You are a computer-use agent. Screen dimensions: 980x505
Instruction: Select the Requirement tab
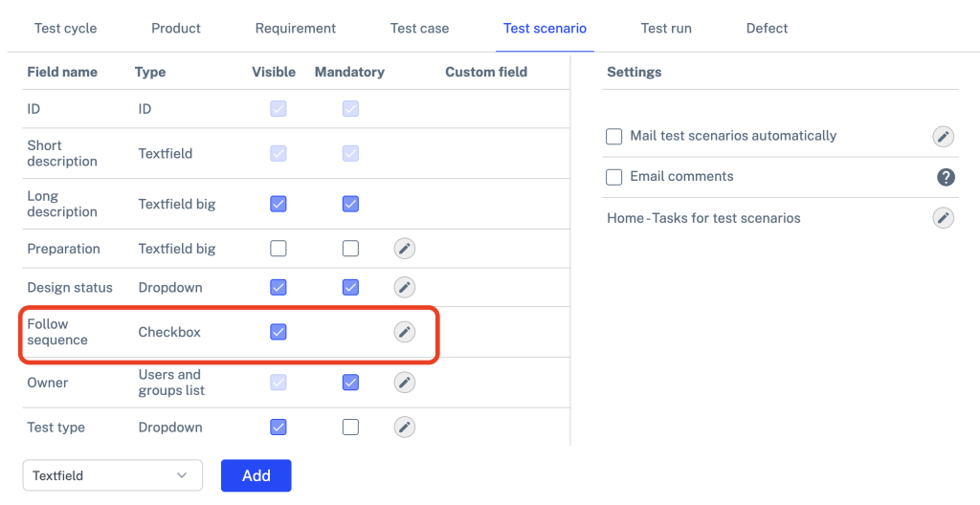pos(295,28)
